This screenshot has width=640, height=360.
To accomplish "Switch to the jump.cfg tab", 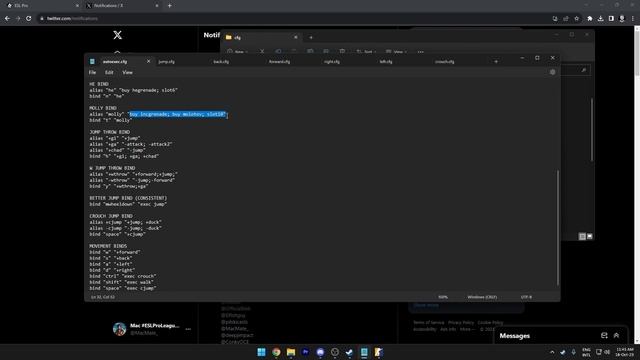I will click(x=166, y=62).
